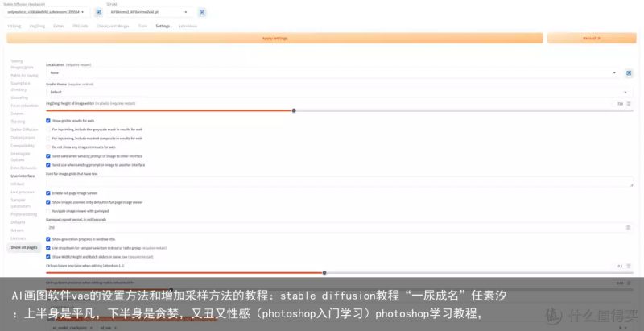
Task: Open the Licenses settings page
Action: tap(18, 238)
